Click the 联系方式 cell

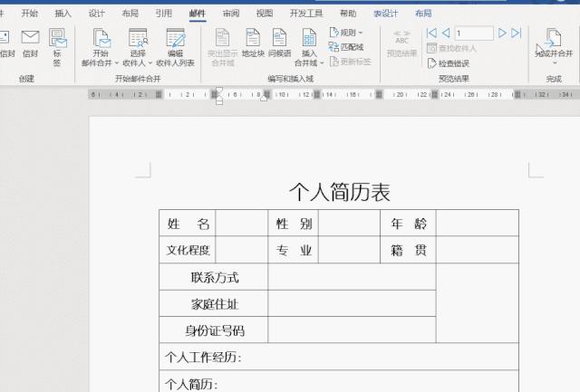click(x=214, y=277)
